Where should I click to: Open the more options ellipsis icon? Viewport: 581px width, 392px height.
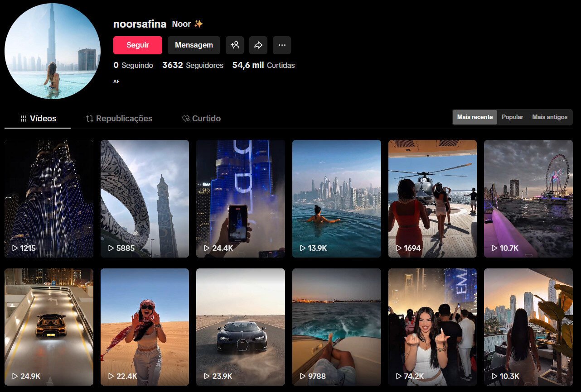coord(282,45)
